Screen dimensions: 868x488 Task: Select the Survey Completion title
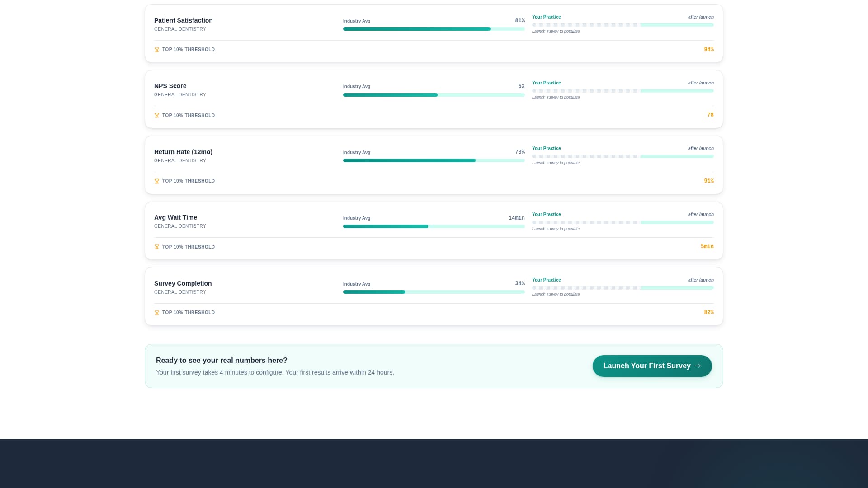click(x=183, y=283)
